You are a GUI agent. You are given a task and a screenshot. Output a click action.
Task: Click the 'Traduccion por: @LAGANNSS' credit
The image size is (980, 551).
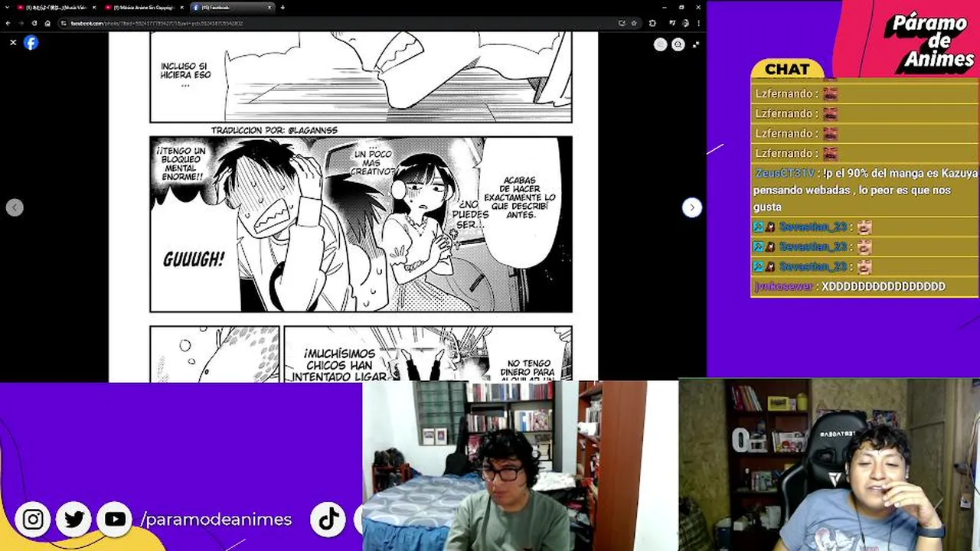pos(274,130)
